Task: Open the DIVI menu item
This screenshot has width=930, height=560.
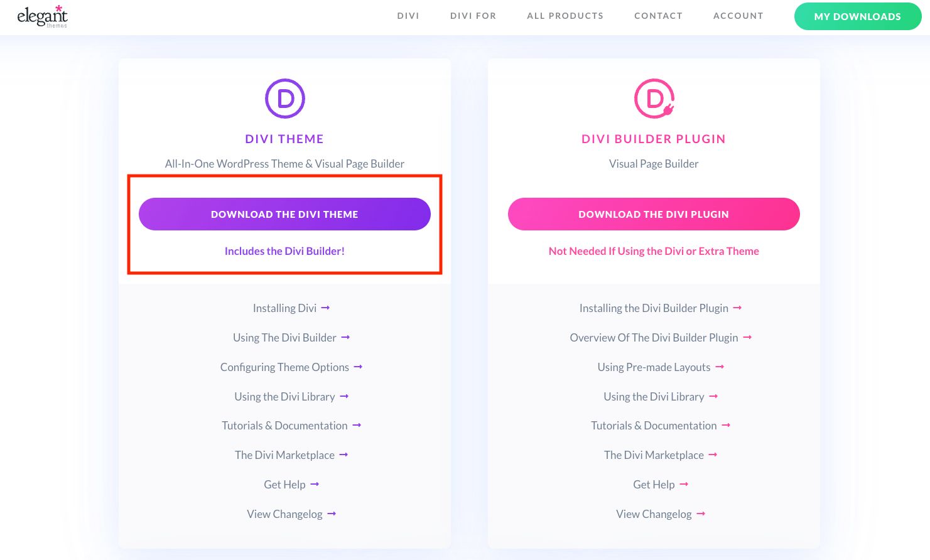Action: point(408,16)
